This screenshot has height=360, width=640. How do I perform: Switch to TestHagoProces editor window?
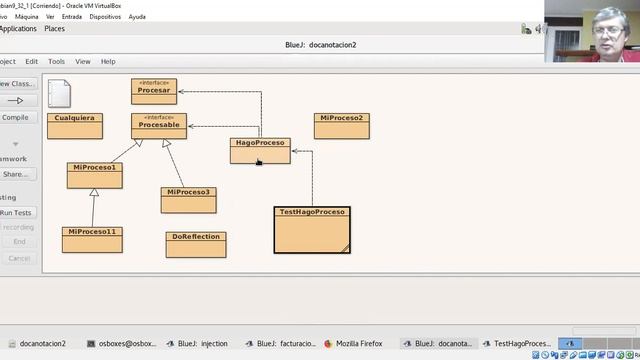[x=517, y=344]
